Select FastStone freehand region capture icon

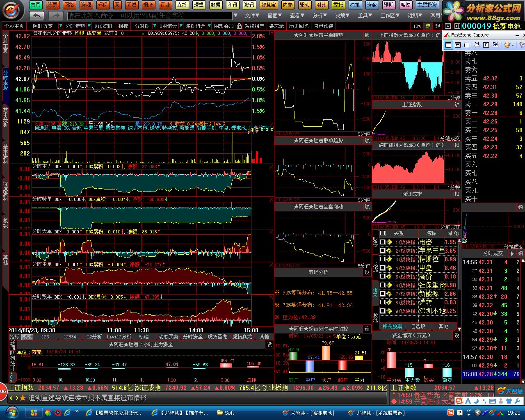click(x=477, y=45)
